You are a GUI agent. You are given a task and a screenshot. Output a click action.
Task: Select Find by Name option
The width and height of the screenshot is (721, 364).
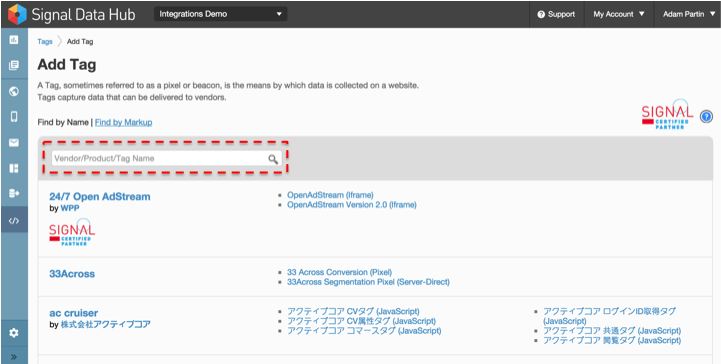[x=63, y=122]
